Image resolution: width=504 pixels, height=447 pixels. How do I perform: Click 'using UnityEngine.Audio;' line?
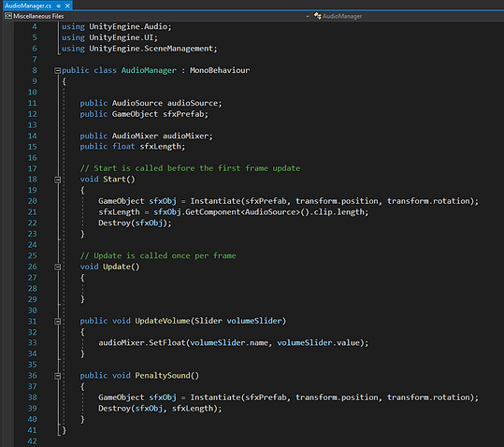point(117,27)
